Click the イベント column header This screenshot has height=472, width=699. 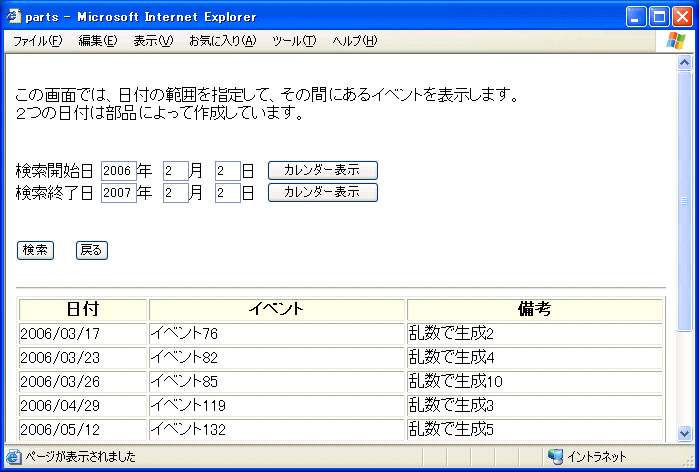point(276,309)
